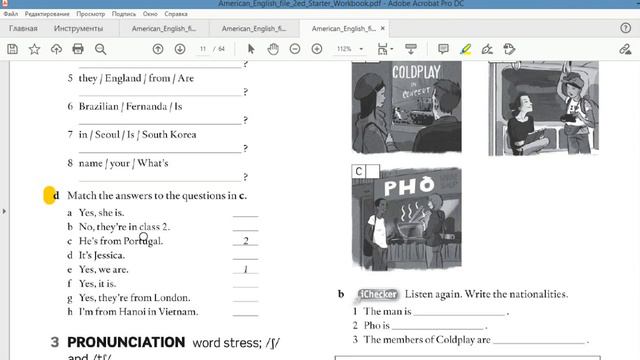Open the edit sign tool at far right

pos(625,49)
